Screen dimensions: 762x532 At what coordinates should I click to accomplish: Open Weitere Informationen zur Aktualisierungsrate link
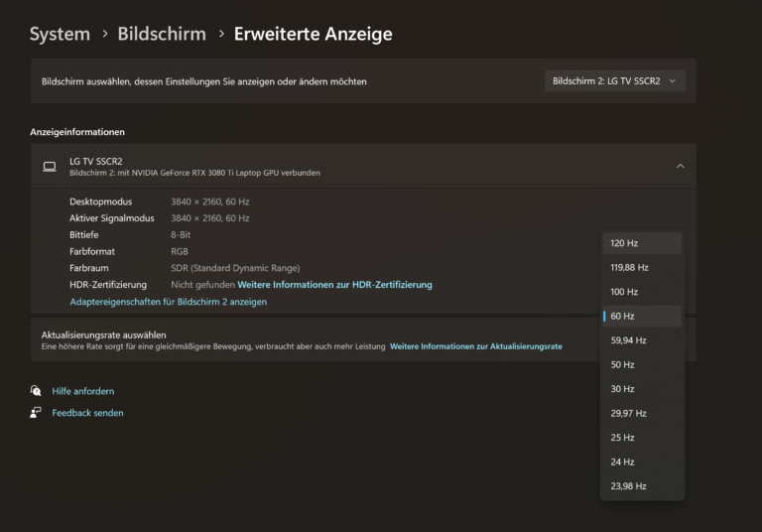tap(476, 346)
